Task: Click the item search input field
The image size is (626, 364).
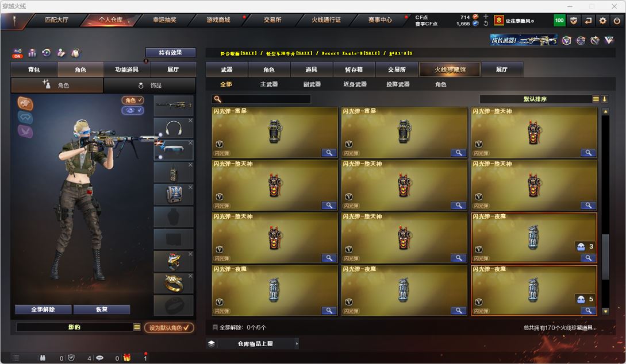Action: point(262,99)
